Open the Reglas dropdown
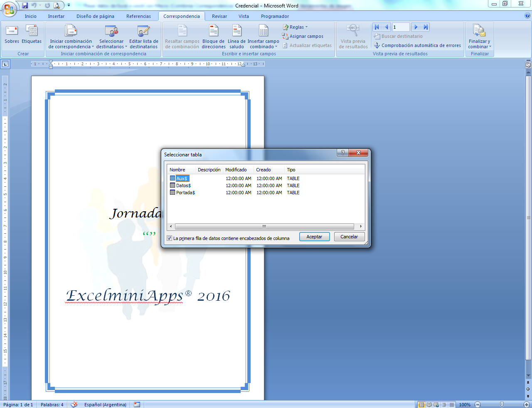 [x=296, y=27]
